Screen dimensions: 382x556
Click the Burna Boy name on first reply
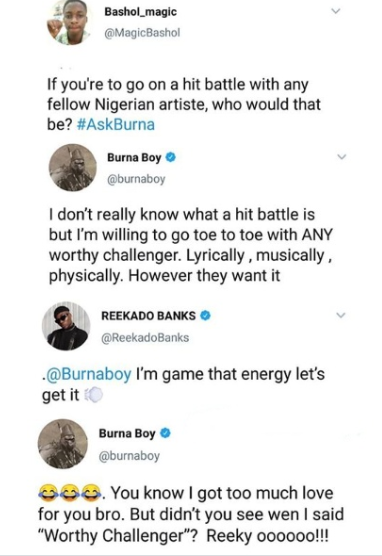point(134,157)
